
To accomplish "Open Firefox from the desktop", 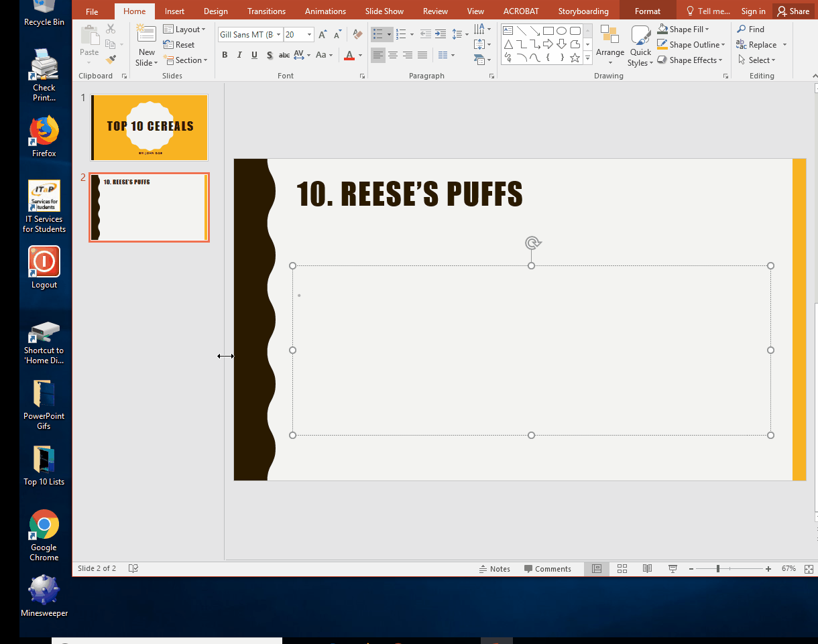I will point(44,137).
